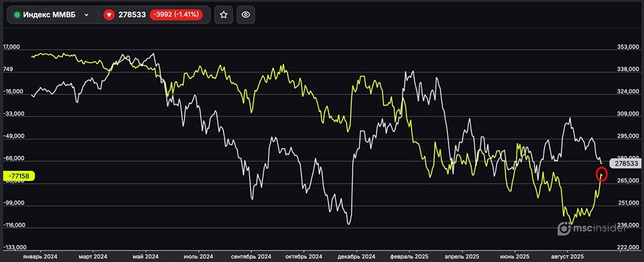Toggle visibility with the eye icon
644x262 pixels.
[x=245, y=15]
